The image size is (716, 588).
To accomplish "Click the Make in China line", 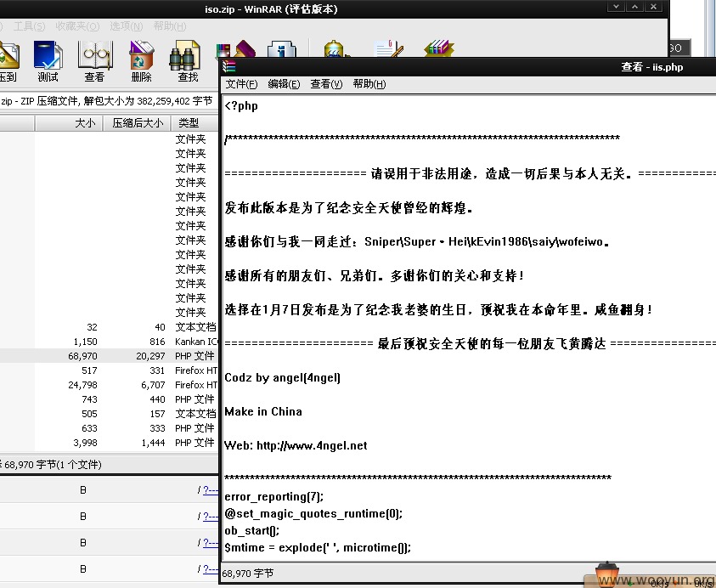I will [x=263, y=411].
